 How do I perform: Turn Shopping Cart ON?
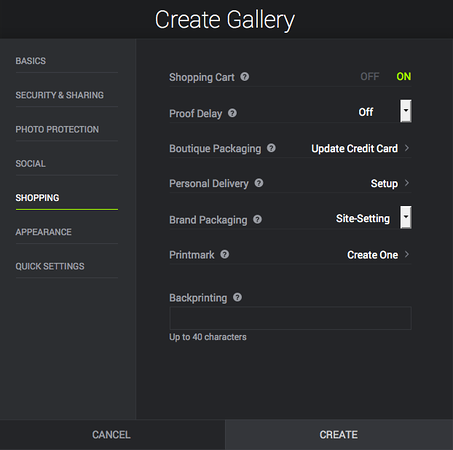click(404, 77)
